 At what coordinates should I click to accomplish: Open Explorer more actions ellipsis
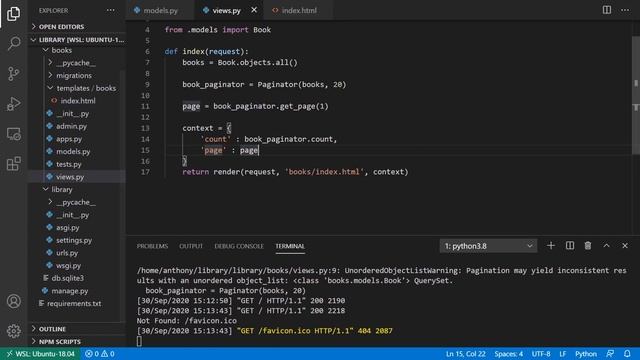click(111, 10)
